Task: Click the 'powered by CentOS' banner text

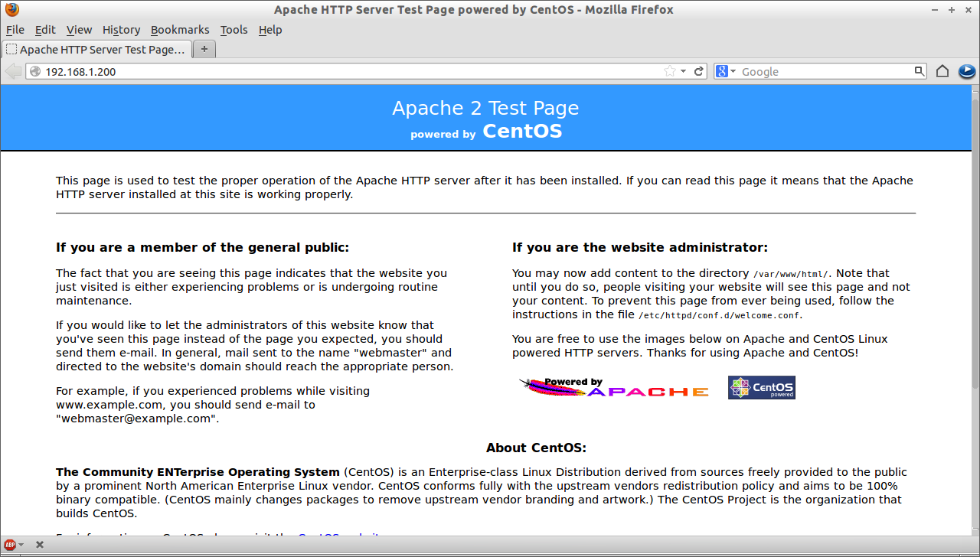Action: coord(486,132)
